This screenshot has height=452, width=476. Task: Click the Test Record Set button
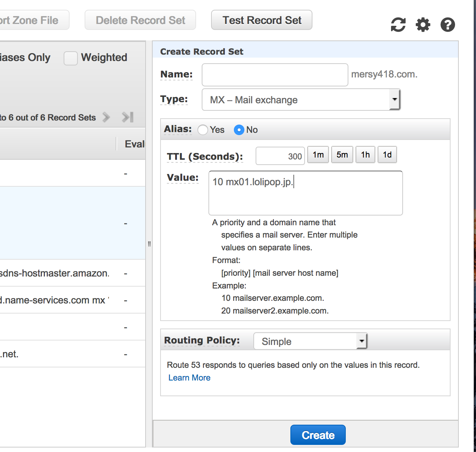[262, 20]
